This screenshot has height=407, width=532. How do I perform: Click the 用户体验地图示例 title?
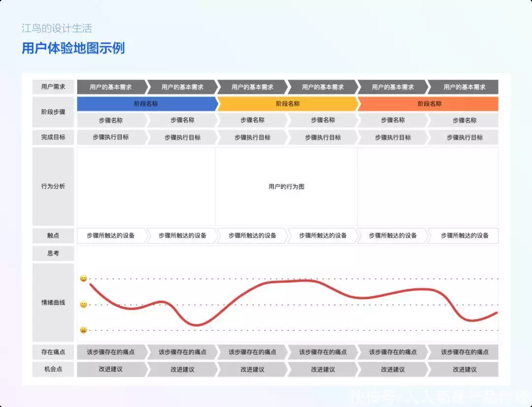tap(73, 48)
